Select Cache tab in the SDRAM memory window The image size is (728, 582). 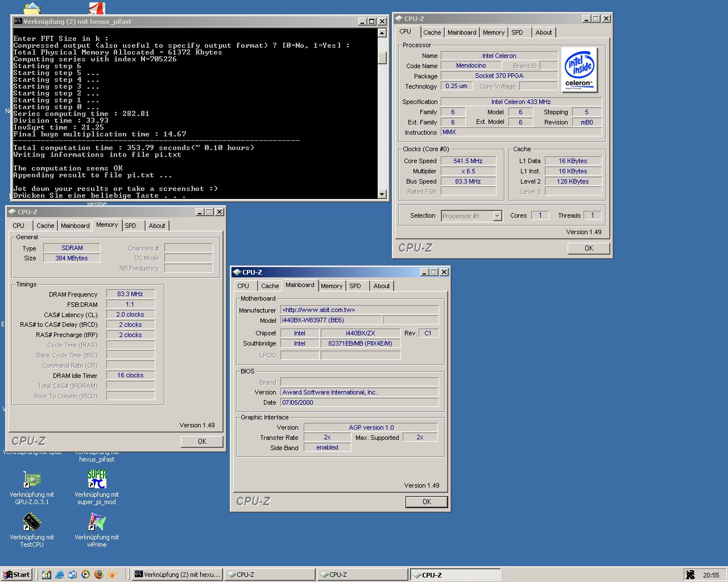click(x=45, y=226)
